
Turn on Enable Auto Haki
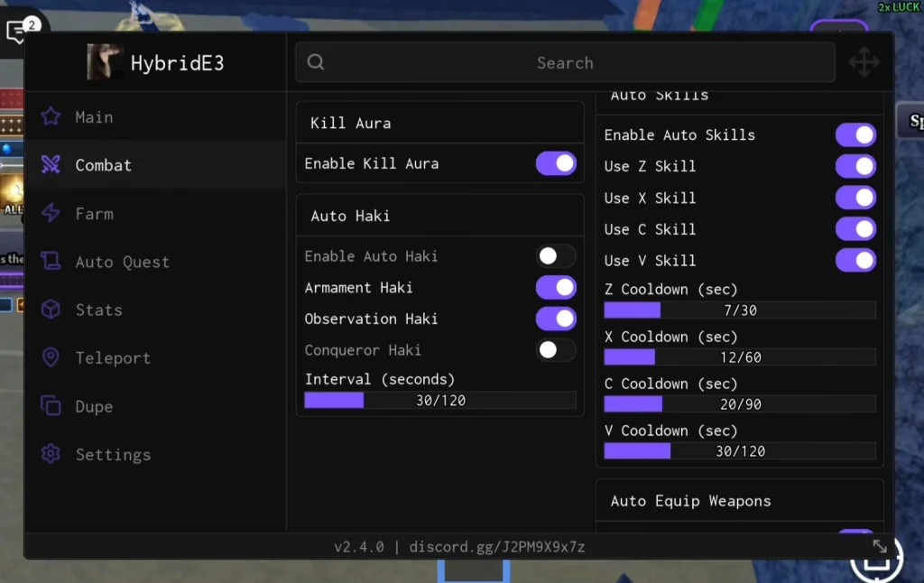click(x=556, y=255)
